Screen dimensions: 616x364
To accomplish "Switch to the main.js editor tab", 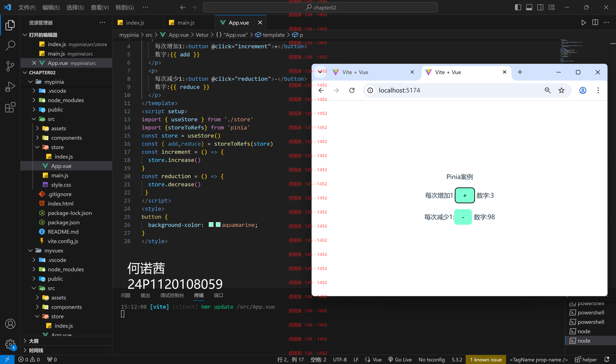I will (189, 23).
